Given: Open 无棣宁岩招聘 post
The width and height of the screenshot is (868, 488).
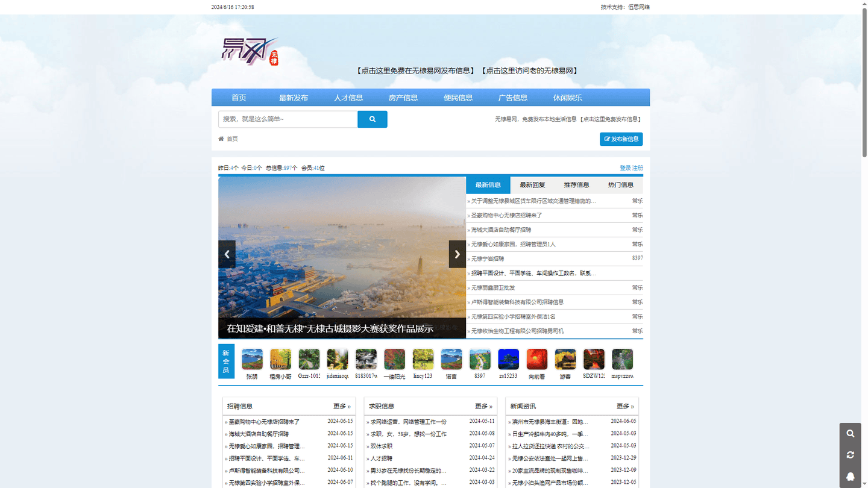Looking at the screenshot, I should pos(488,259).
